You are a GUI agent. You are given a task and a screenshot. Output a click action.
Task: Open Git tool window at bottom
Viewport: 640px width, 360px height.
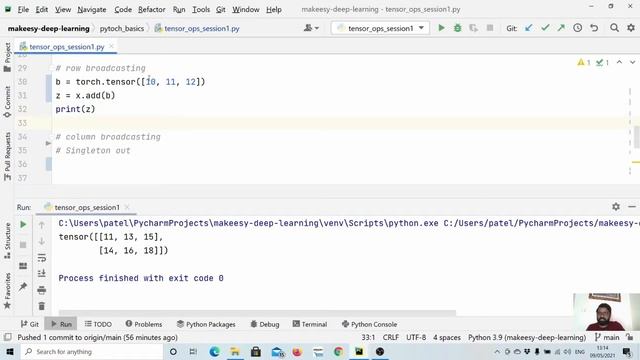(29, 324)
